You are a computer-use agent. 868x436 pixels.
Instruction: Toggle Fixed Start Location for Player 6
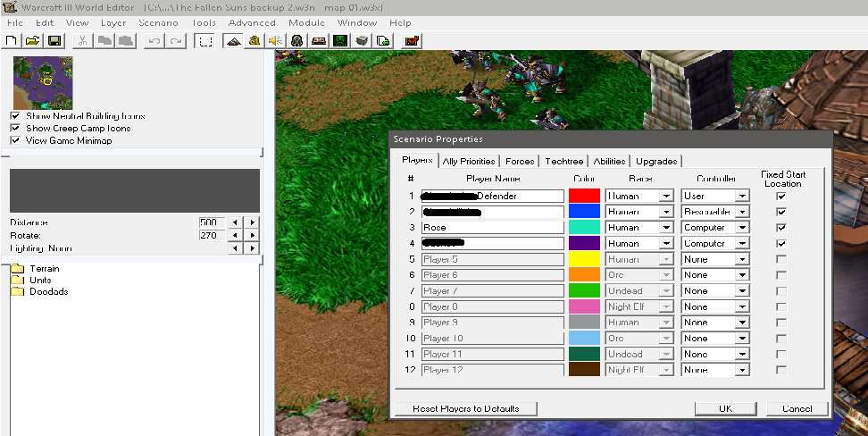pos(781,275)
